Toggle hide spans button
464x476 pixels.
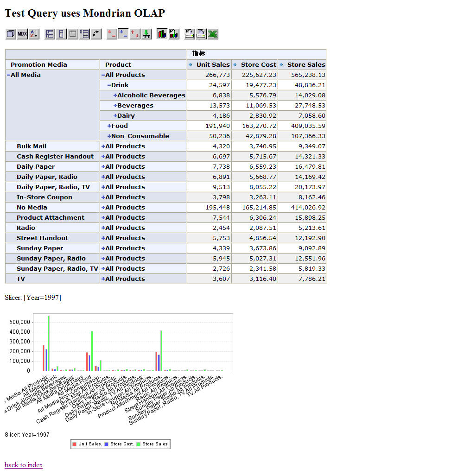pos(61,34)
